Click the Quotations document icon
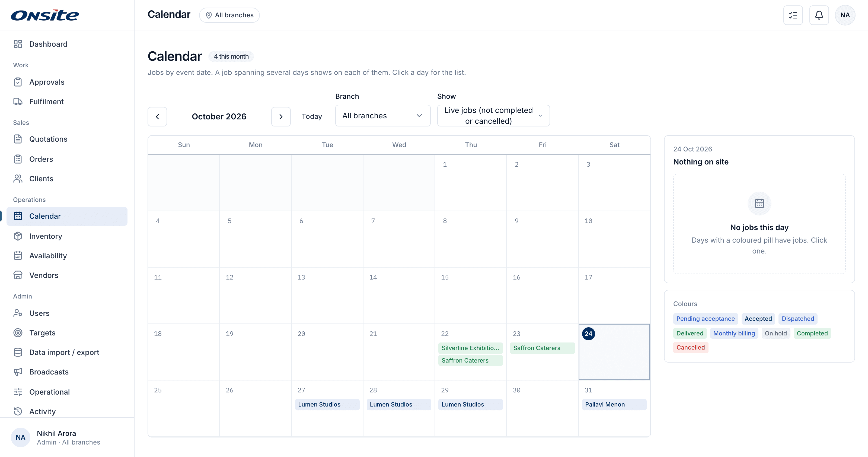The image size is (868, 457). click(x=18, y=139)
